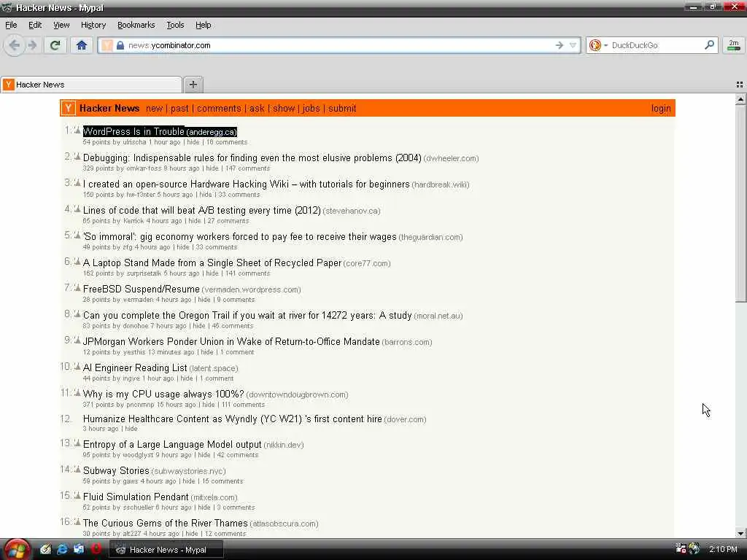
Task: Click the scrollbar down arrow
Action: [740, 533]
